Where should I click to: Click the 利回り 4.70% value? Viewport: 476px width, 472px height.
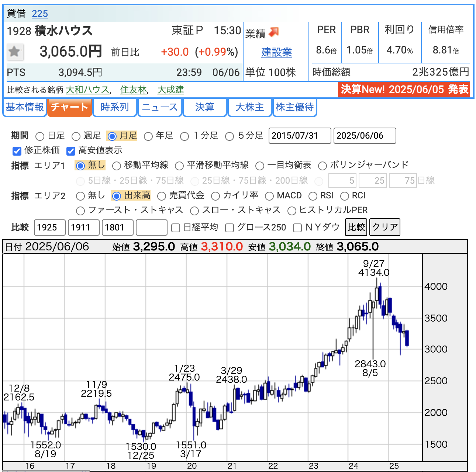click(400, 50)
